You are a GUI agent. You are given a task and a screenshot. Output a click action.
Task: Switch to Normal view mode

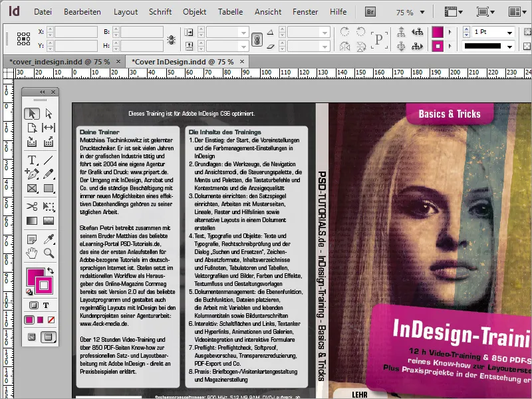point(31,337)
